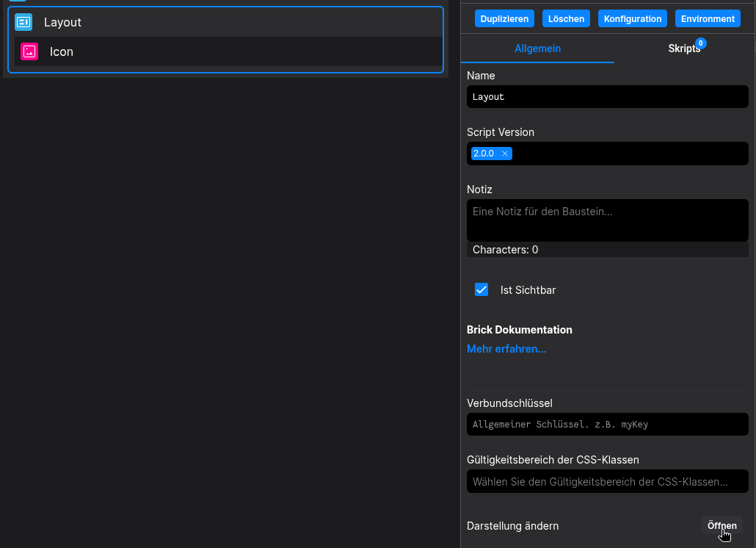The width and height of the screenshot is (756, 548).
Task: Select the Icon child row
Action: tap(220, 51)
